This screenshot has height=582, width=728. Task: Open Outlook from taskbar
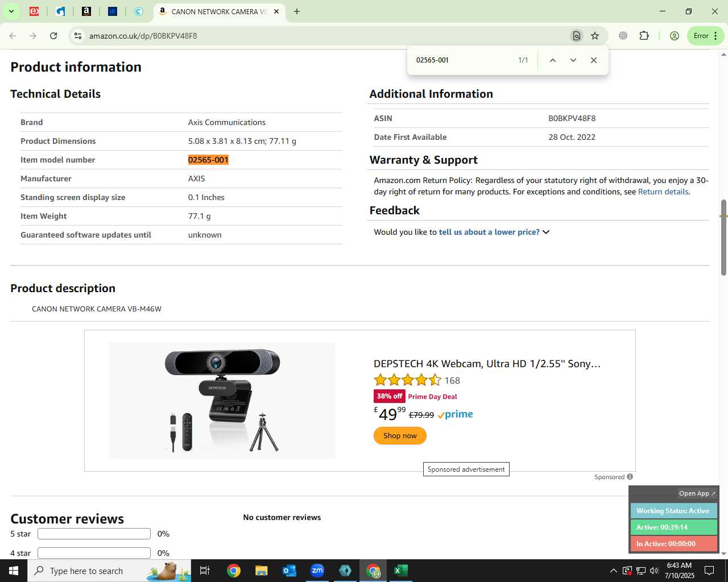(x=289, y=571)
